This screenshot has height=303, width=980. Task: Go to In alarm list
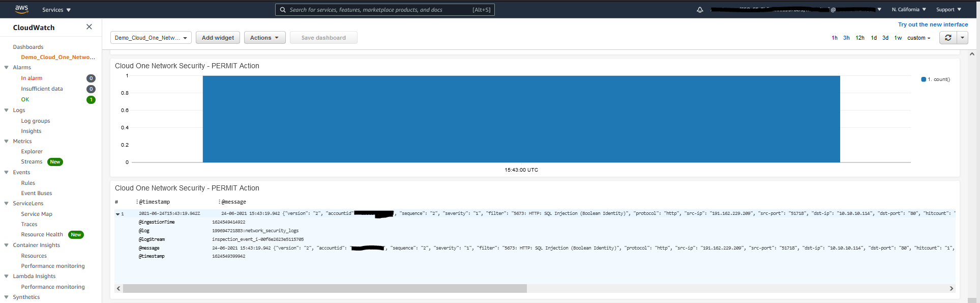tap(32, 78)
